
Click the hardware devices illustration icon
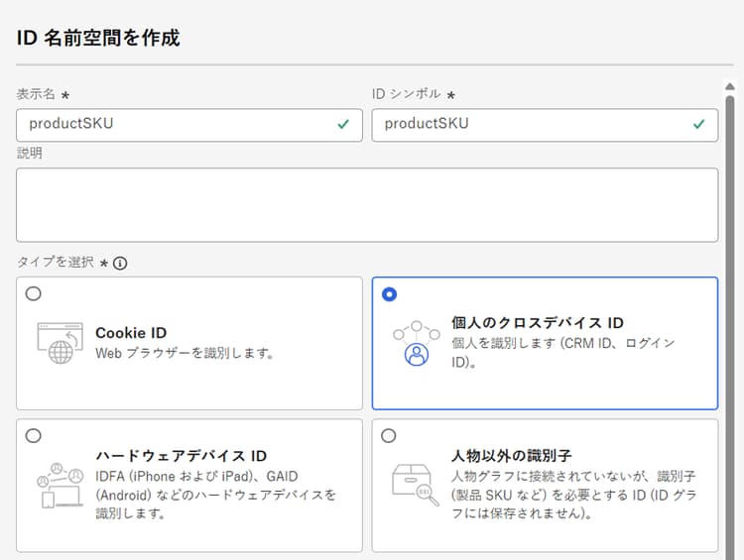(60, 485)
